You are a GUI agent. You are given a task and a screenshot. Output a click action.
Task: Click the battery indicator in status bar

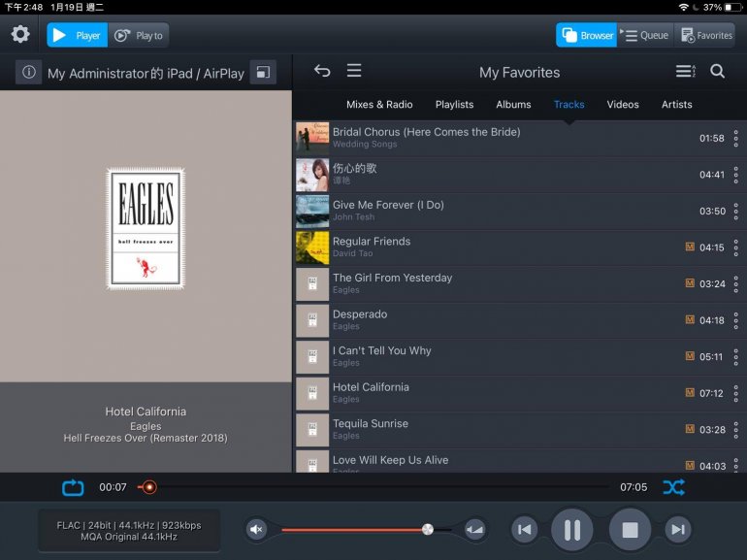pyautogui.click(x=733, y=7)
